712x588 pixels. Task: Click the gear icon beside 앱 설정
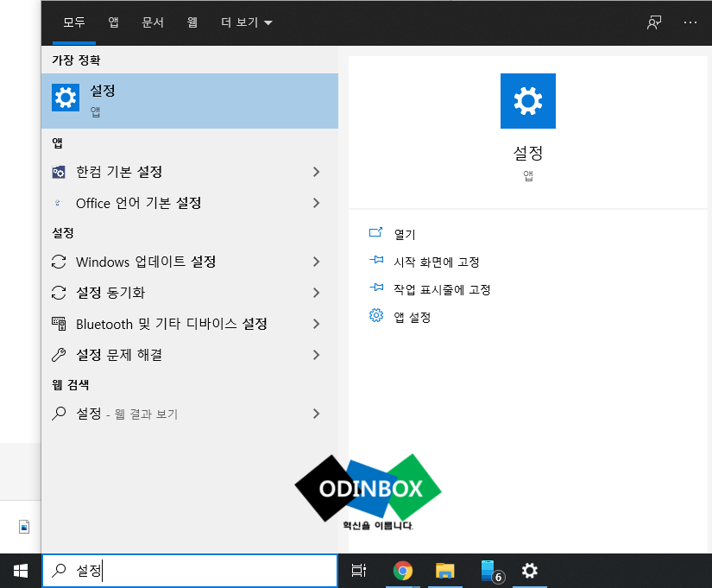(x=376, y=315)
